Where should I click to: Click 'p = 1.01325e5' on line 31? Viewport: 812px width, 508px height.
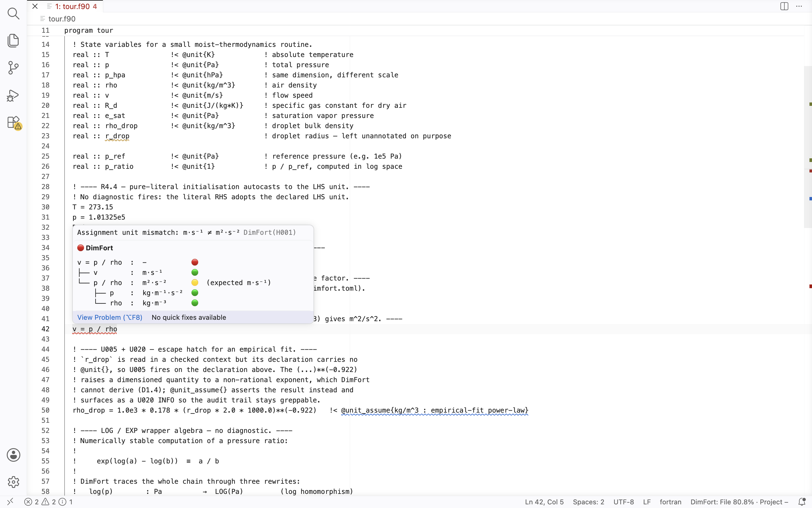pos(99,217)
